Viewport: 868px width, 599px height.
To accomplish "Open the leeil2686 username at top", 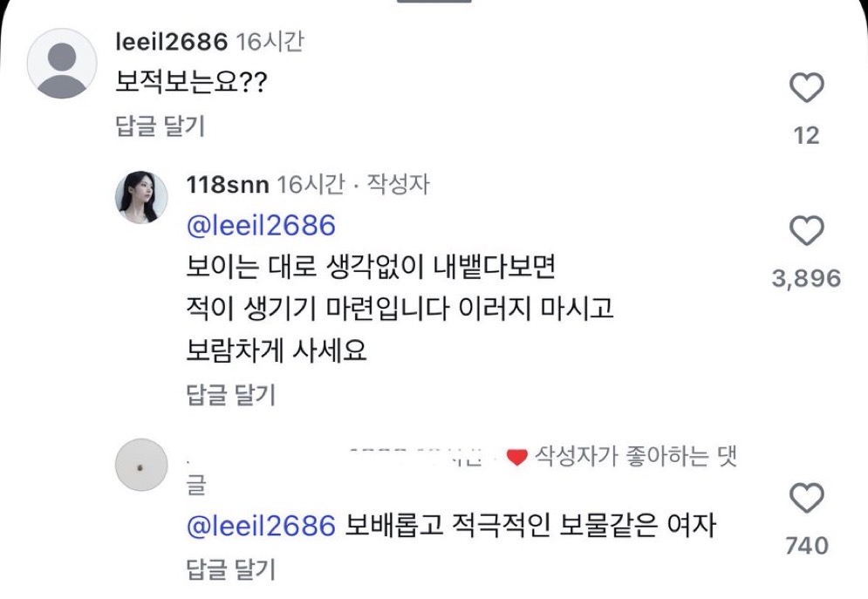I will coord(171,42).
